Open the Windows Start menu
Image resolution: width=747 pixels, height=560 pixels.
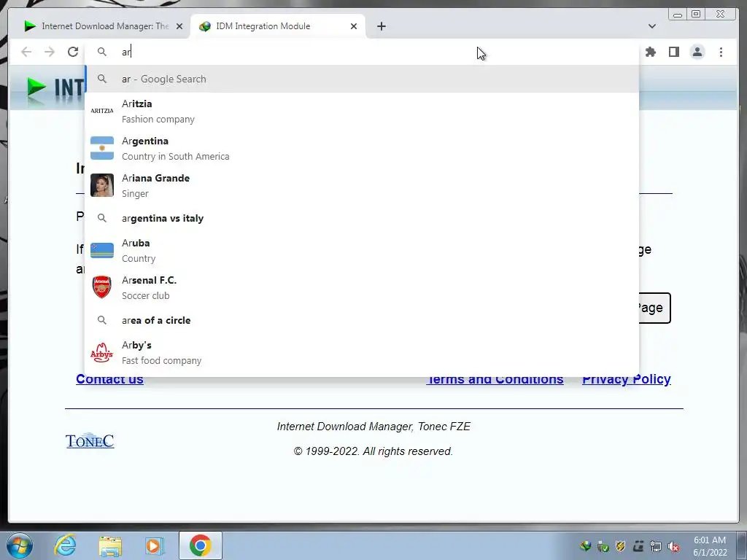point(19,545)
